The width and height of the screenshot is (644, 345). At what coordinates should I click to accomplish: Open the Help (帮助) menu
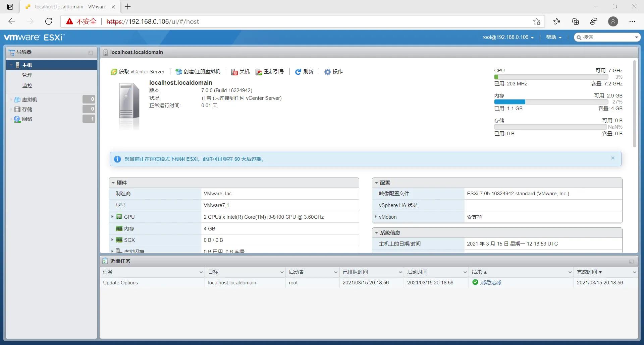554,37
